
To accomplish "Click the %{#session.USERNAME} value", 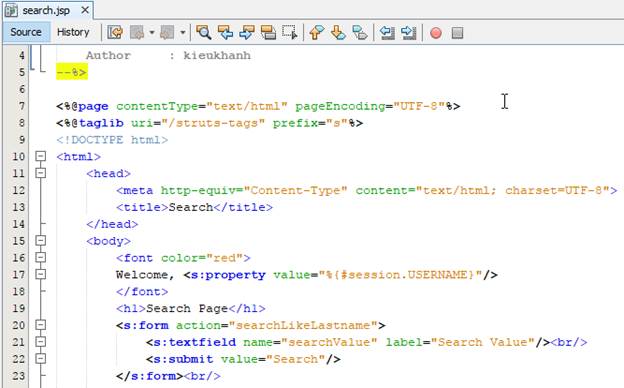I will point(400,275).
